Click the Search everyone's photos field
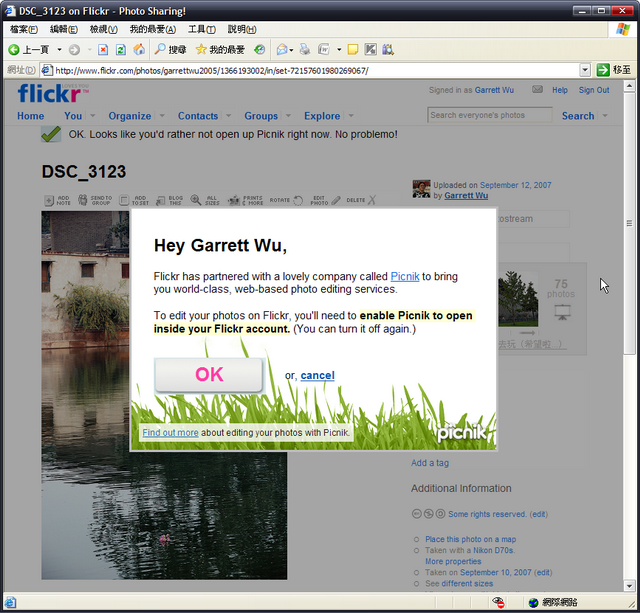 pos(489,115)
